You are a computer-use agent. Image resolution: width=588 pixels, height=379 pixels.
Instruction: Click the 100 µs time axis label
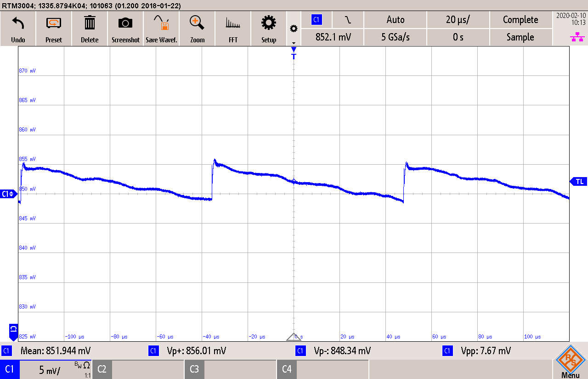pos(532,337)
